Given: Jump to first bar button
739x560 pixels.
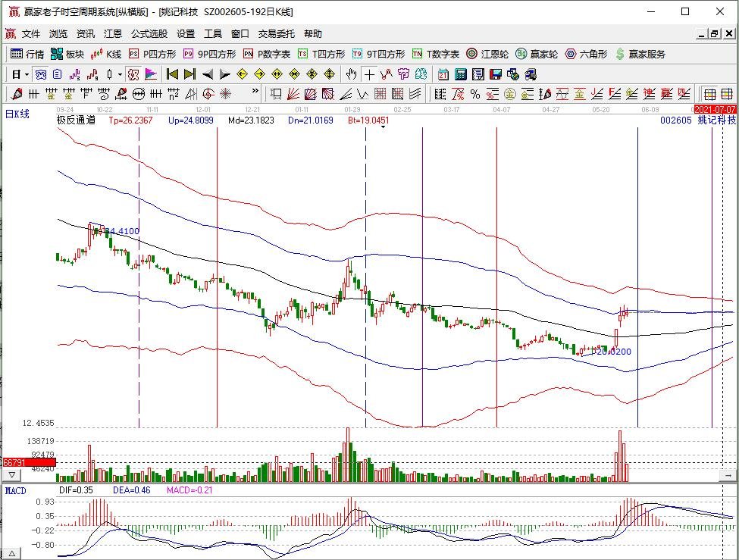Looking at the screenshot, I should coord(173,74).
